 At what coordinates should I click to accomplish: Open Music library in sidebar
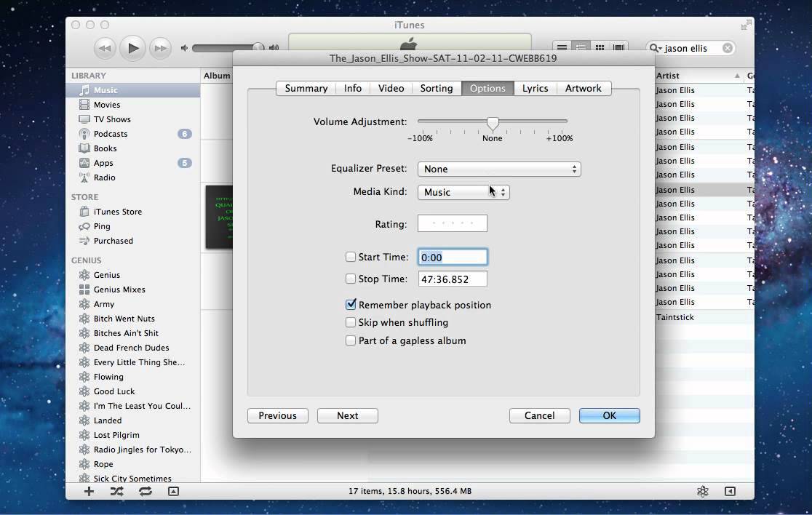132,90
